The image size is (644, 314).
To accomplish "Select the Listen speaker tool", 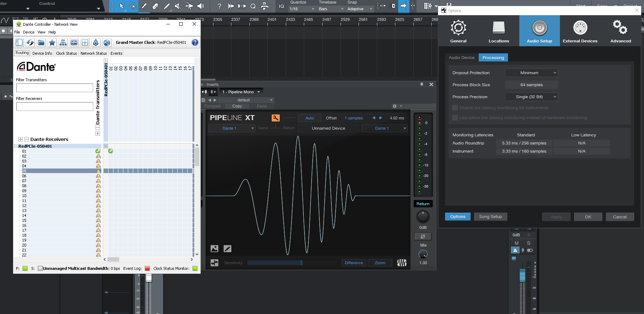I will [201, 6].
